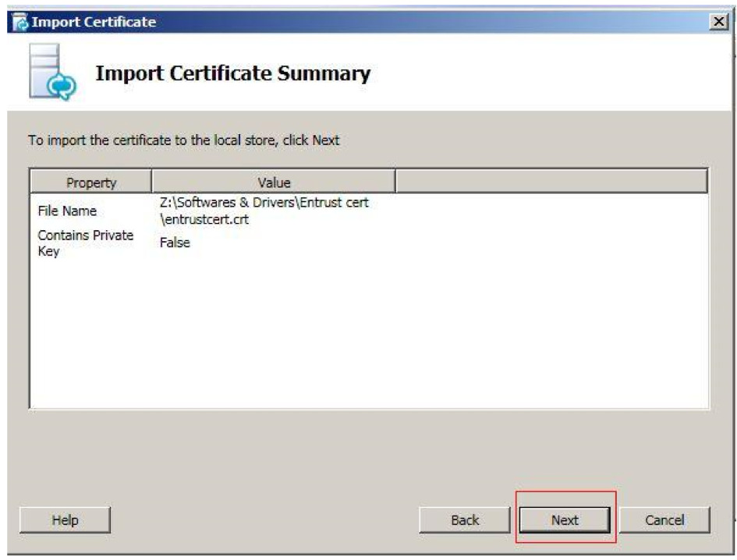The image size is (737, 560).
Task: Click the Next button
Action: (x=565, y=519)
